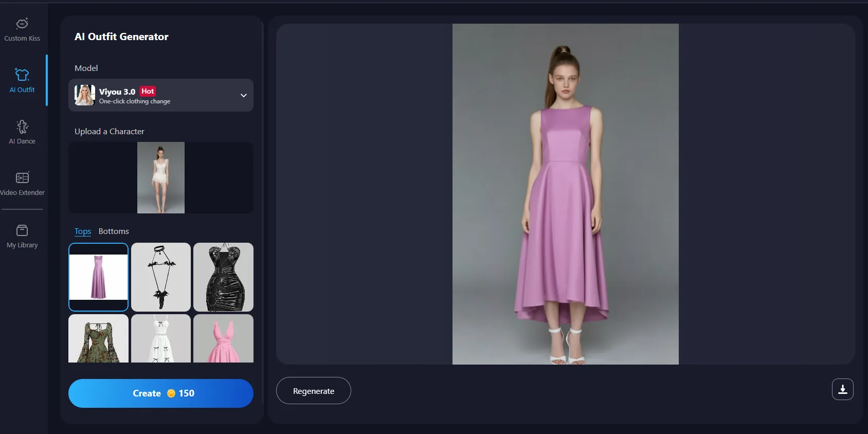Select the purple satin dress thumbnail
This screenshot has height=434, width=868.
[x=98, y=277]
